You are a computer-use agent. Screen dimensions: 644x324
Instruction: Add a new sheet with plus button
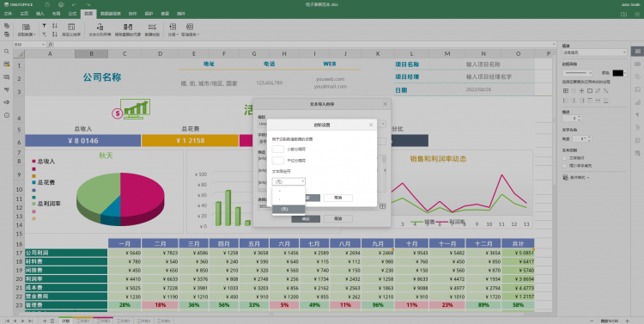point(45,321)
